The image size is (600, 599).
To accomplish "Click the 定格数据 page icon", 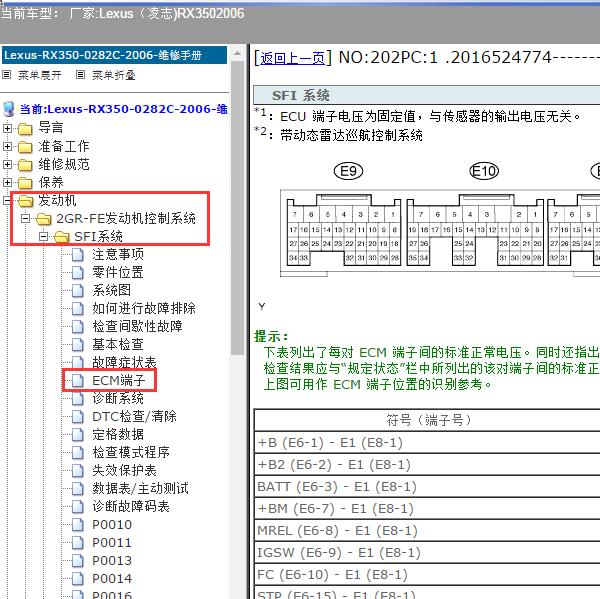I will point(78,434).
